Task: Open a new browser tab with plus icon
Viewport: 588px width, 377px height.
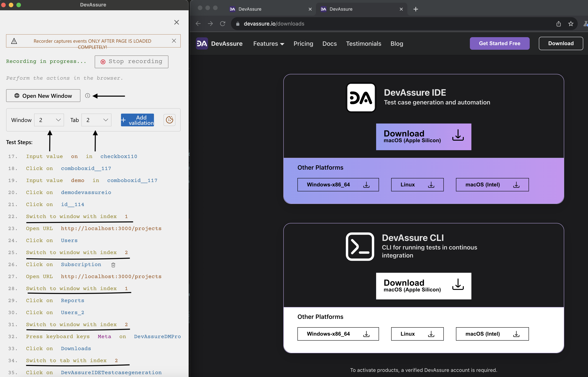Action: click(416, 9)
